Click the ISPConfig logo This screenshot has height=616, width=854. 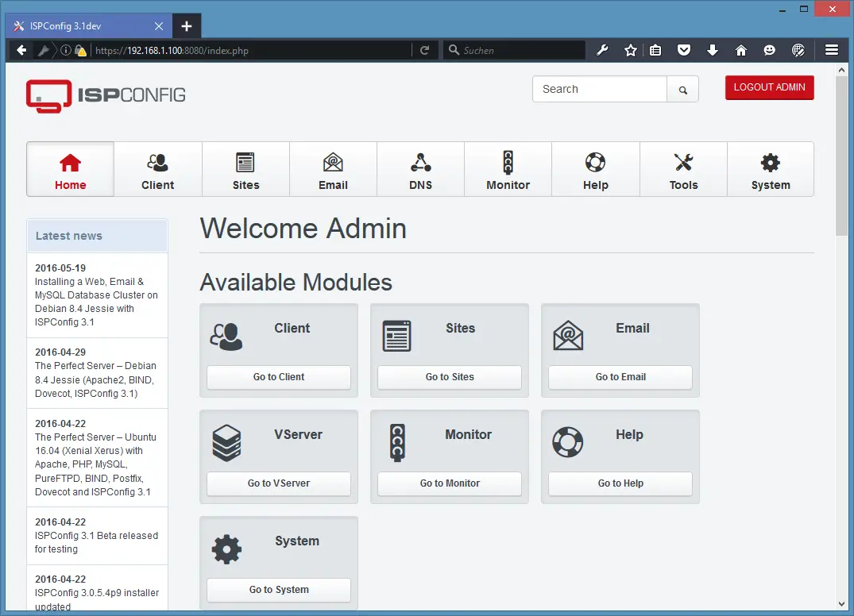(x=106, y=96)
